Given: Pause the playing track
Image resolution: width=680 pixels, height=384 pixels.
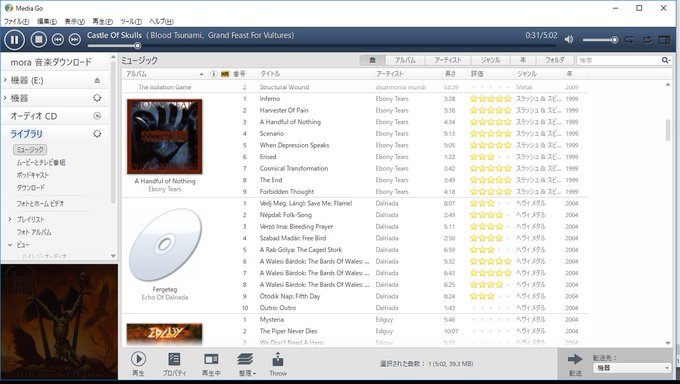Looking at the screenshot, I should click(x=14, y=39).
